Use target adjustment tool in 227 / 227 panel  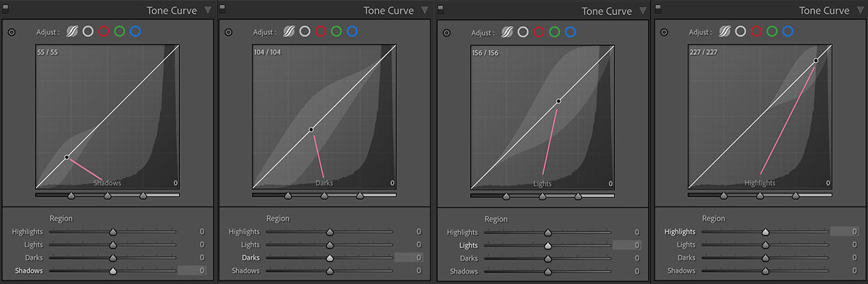[x=665, y=32]
